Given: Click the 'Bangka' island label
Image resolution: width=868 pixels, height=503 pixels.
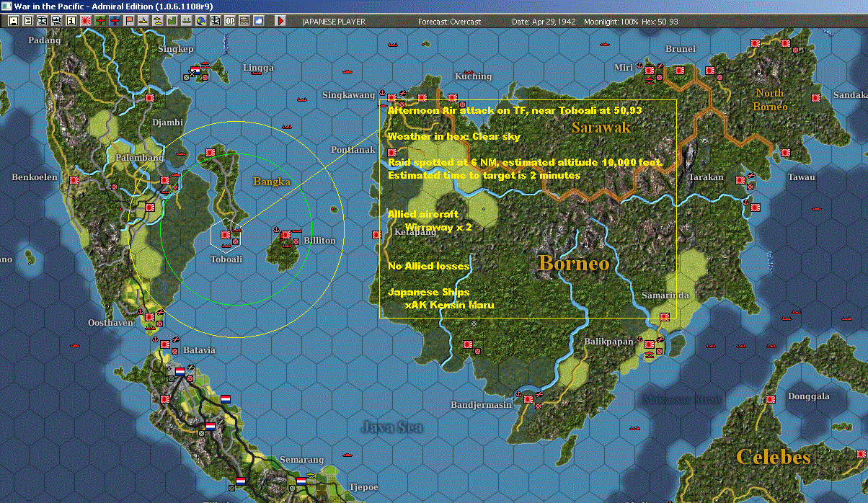Looking at the screenshot, I should tap(272, 182).
